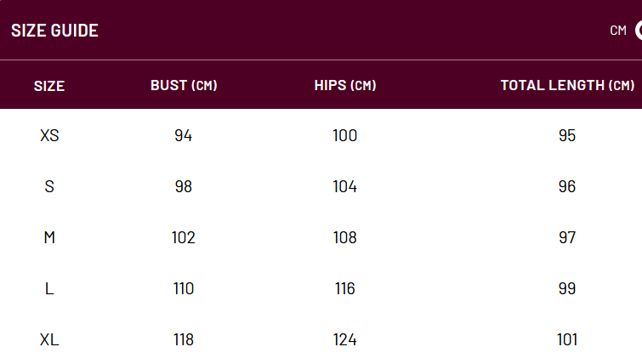Screen dimensions: 642x364
Task: Click the M total length value 97
Action: click(x=567, y=237)
